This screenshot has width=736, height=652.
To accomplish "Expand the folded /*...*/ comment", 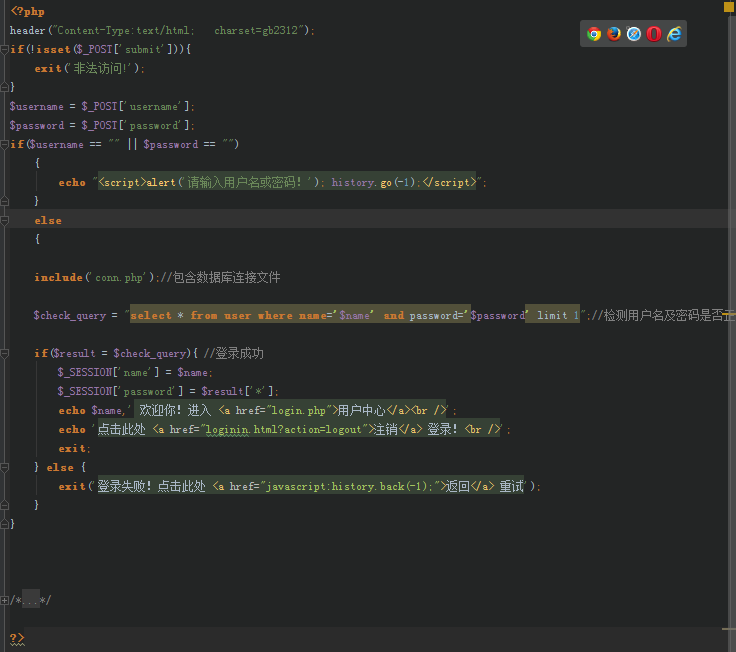I will [4, 600].
